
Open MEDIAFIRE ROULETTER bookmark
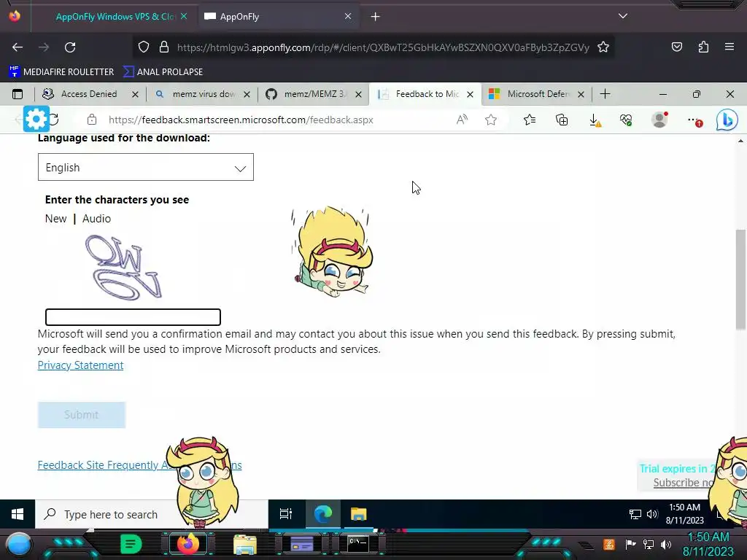[x=62, y=72]
